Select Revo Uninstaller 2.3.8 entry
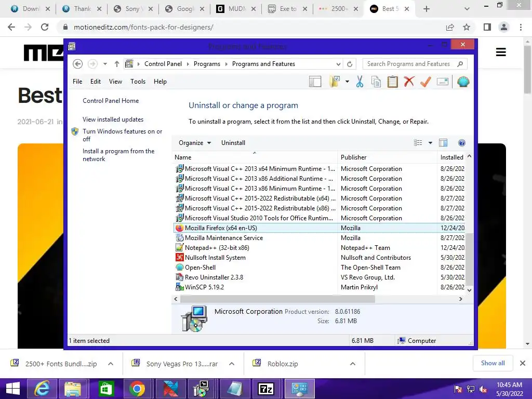The width and height of the screenshot is (532, 399). pyautogui.click(x=319, y=277)
